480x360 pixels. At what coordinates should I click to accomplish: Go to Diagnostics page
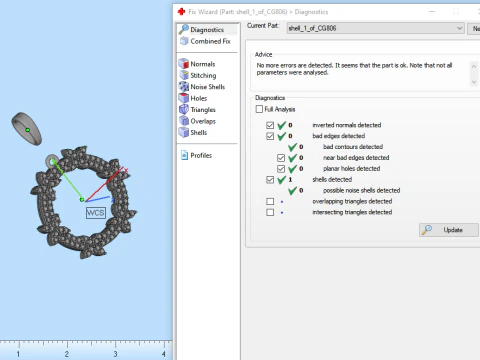207,30
